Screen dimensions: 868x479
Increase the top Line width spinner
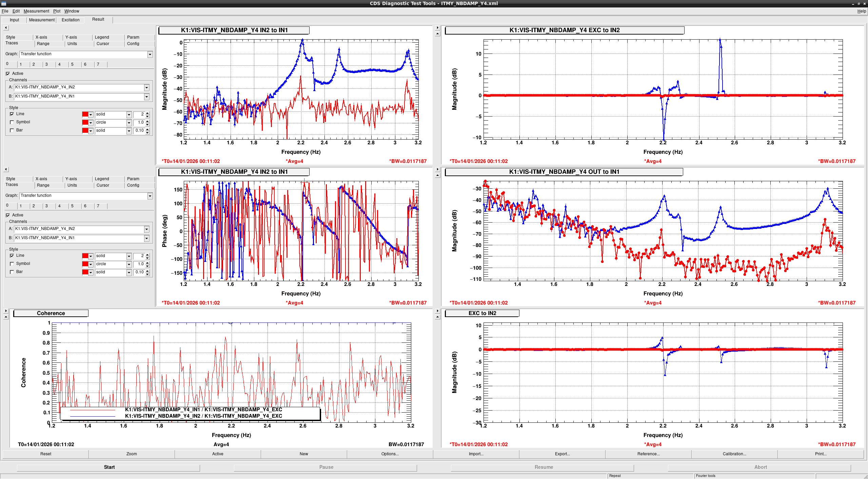147,113
